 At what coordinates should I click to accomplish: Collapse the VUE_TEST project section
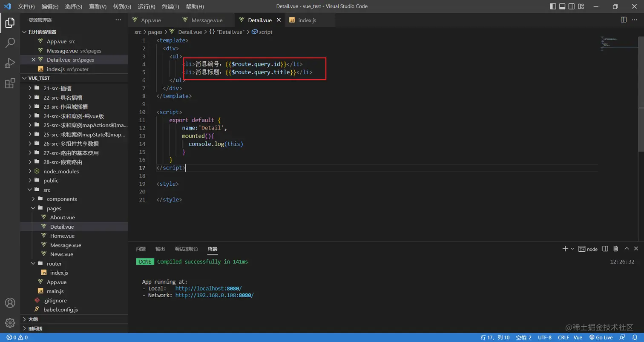pyautogui.click(x=74, y=78)
